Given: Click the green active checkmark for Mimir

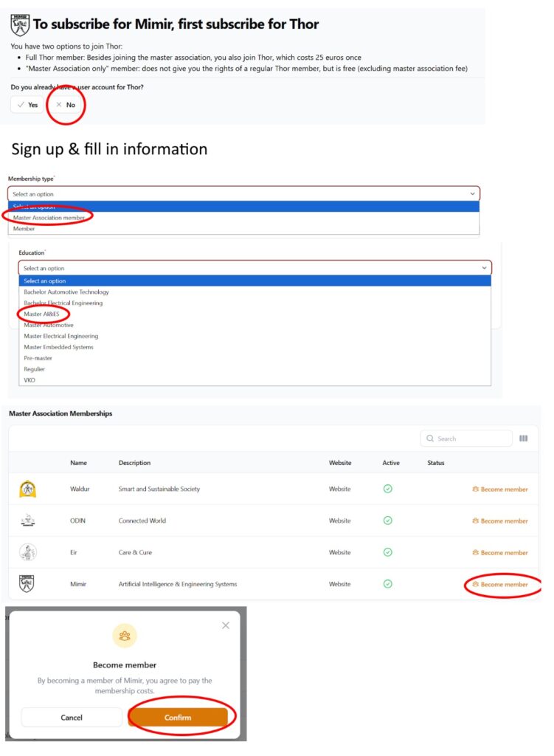Looking at the screenshot, I should (x=388, y=584).
